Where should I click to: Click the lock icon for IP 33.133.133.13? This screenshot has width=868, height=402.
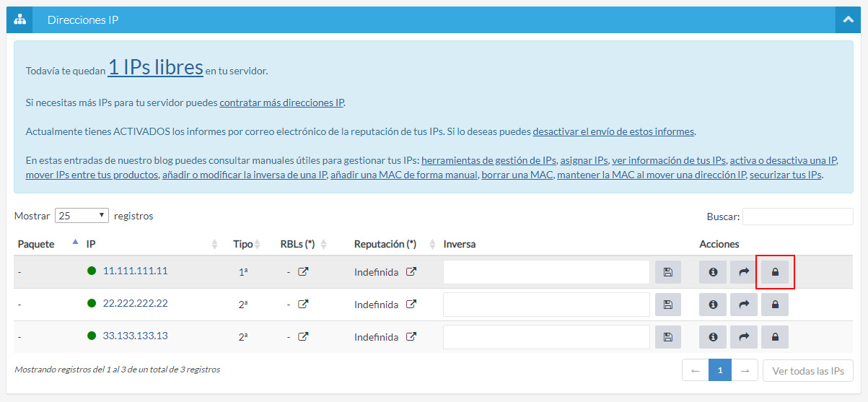[x=775, y=337]
